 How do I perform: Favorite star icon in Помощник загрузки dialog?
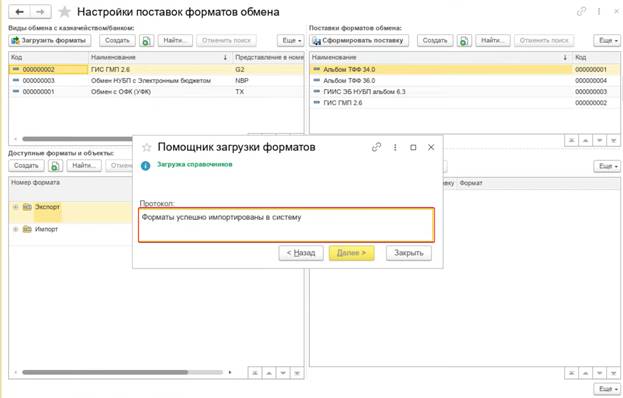tap(147, 147)
